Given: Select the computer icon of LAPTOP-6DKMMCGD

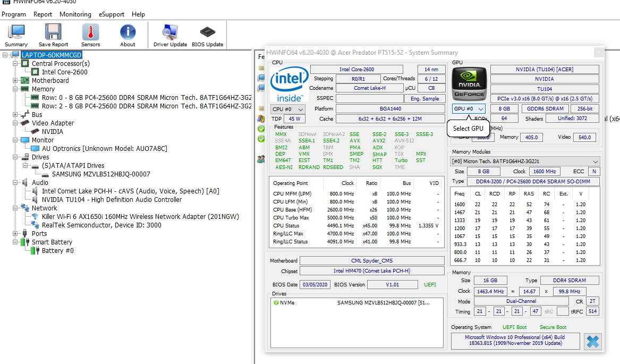Looking at the screenshot, I should [x=16, y=55].
